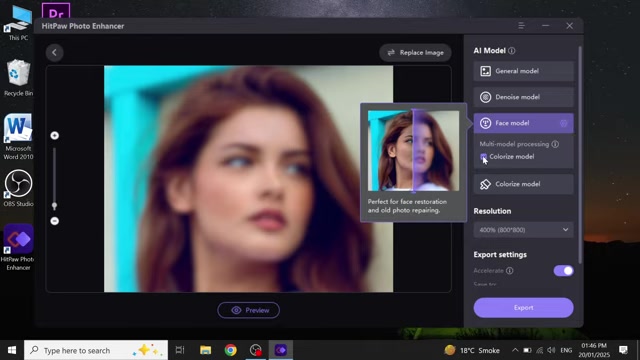Click the Export button
The height and width of the screenshot is (360, 640).
click(523, 307)
